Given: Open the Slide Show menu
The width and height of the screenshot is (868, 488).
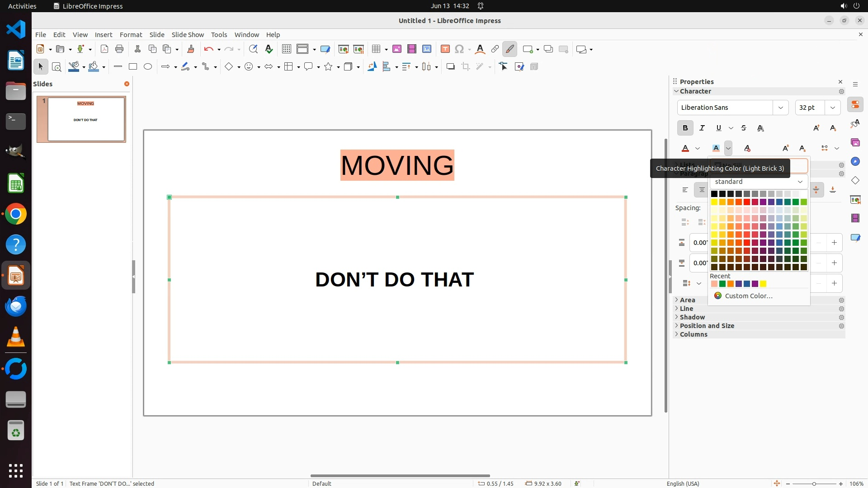Looking at the screenshot, I should [188, 35].
